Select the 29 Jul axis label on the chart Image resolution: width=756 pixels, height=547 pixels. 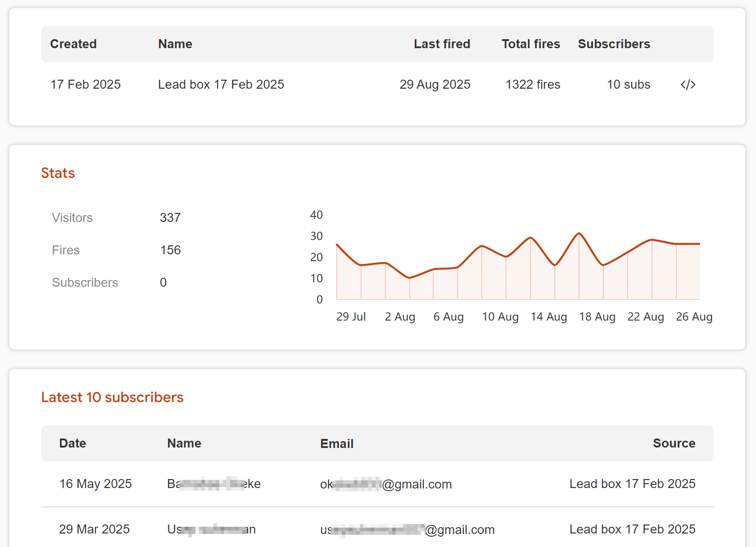point(351,316)
